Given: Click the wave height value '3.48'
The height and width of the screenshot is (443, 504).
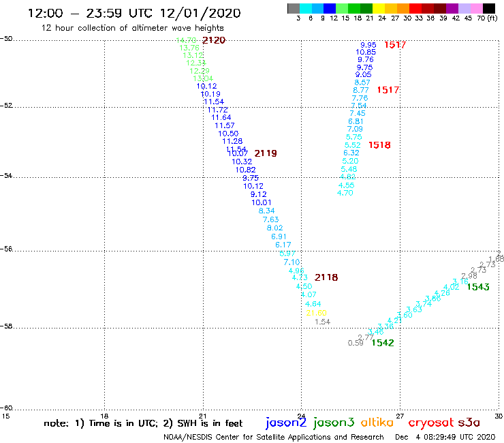Looking at the screenshot, I should coord(375,332).
